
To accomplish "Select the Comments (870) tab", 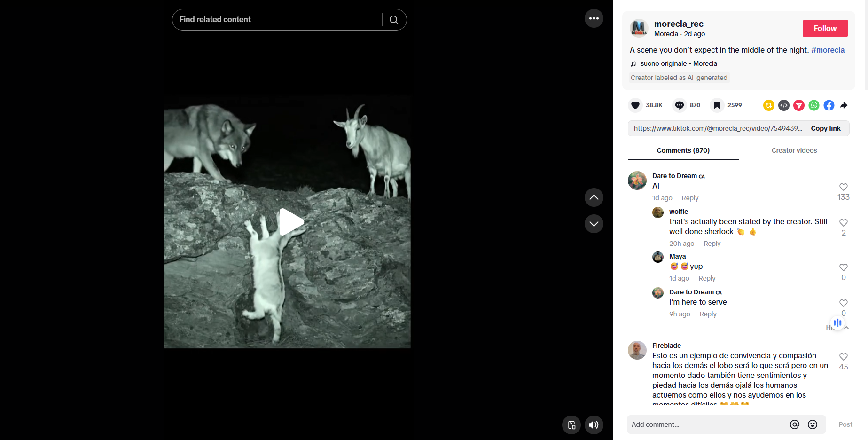I will [683, 150].
